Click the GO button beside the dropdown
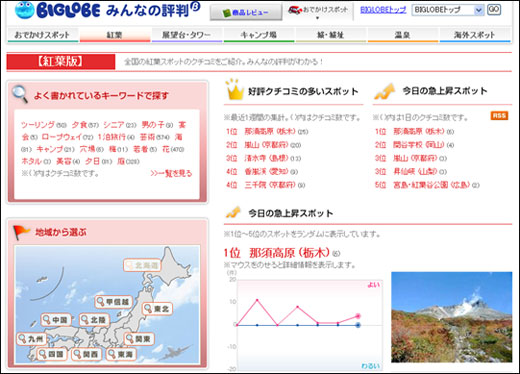The width and height of the screenshot is (520, 374). (x=494, y=10)
